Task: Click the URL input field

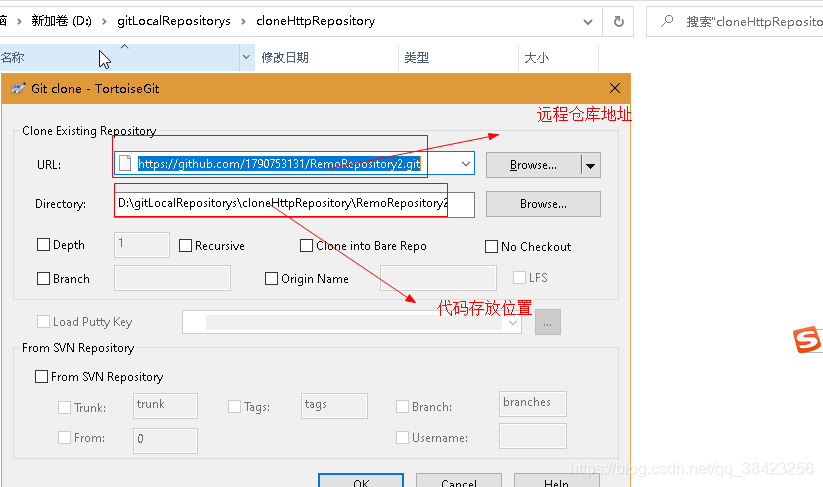Action: click(x=294, y=164)
